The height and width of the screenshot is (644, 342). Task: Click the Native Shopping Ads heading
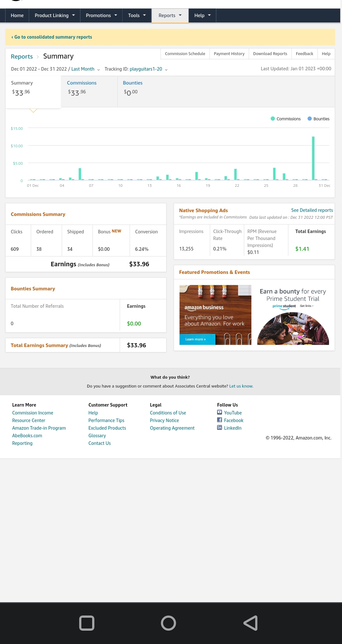pos(203,211)
